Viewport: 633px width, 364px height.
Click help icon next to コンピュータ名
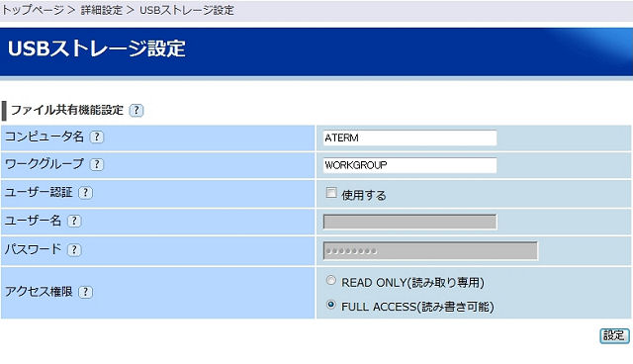97,137
